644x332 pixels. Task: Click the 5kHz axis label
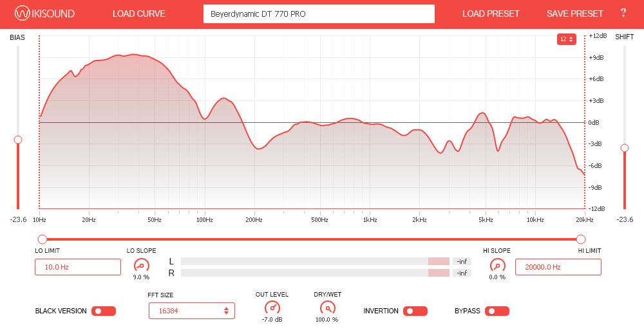coord(486,220)
